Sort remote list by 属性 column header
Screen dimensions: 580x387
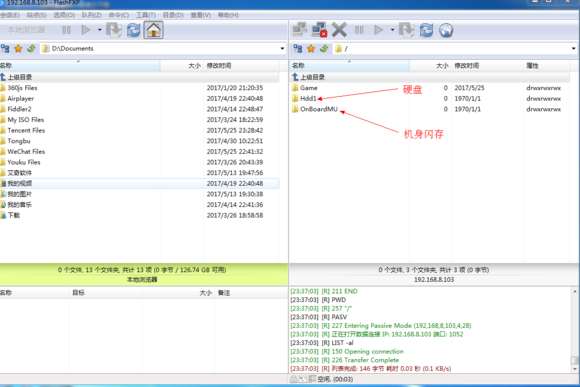point(532,65)
